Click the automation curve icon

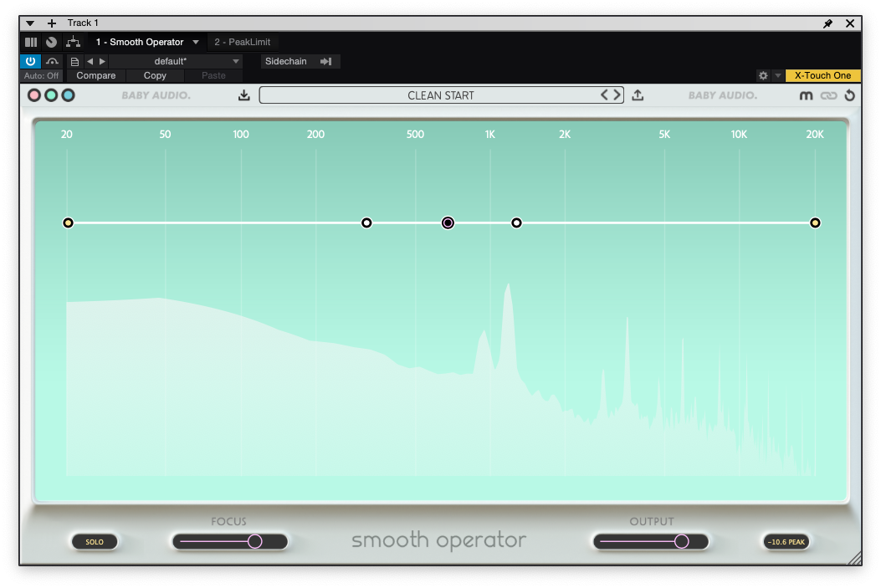[x=52, y=61]
